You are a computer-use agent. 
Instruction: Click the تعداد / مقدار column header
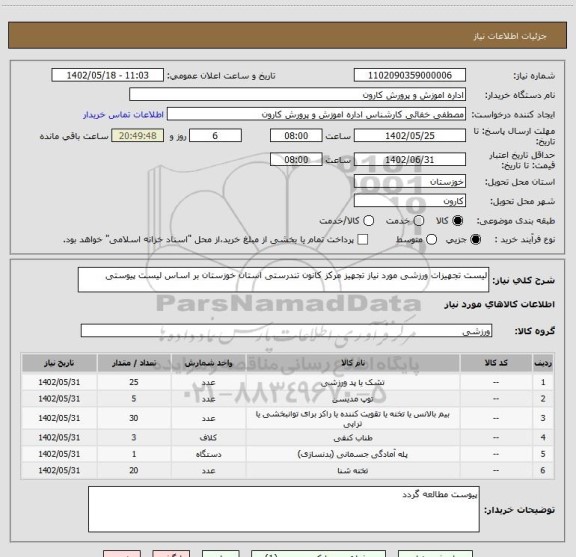[134, 363]
